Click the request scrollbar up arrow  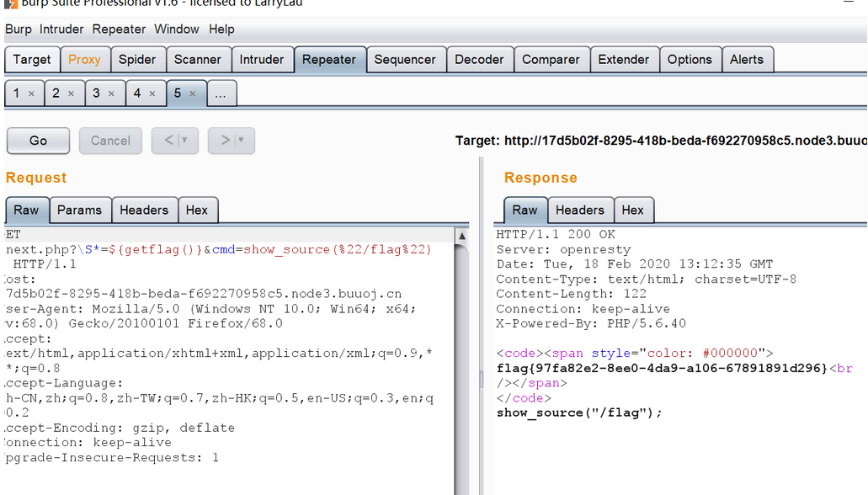point(461,237)
